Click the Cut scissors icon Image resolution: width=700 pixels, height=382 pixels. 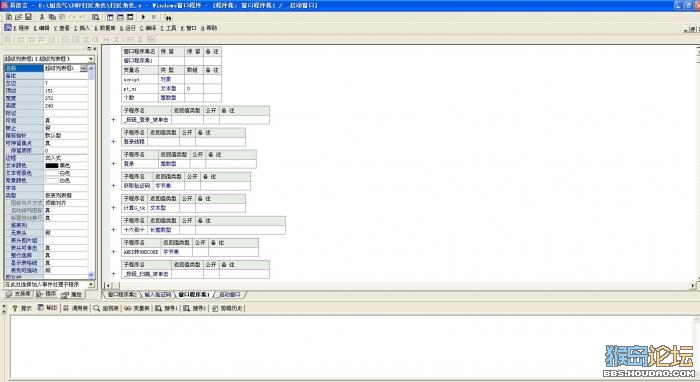click(x=42, y=17)
